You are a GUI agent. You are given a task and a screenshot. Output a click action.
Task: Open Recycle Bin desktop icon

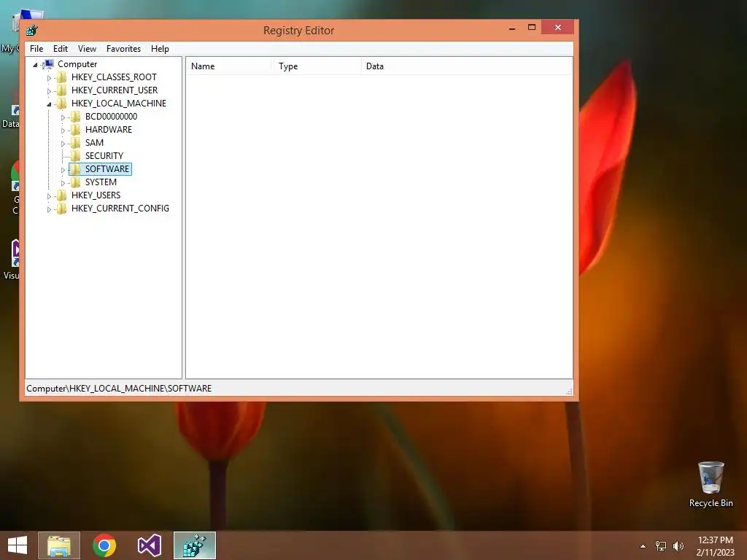[711, 484]
